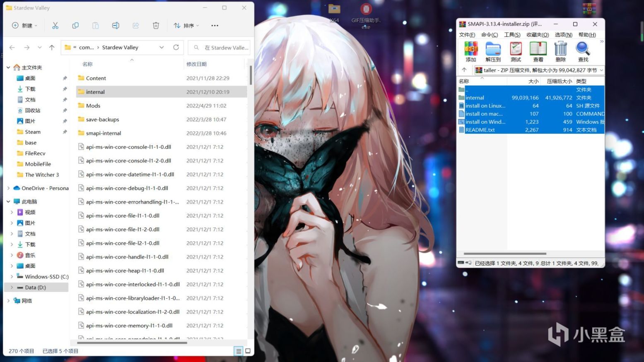Collapse 此电脑 node in Explorer sidebar
The height and width of the screenshot is (362, 644).
8,201
